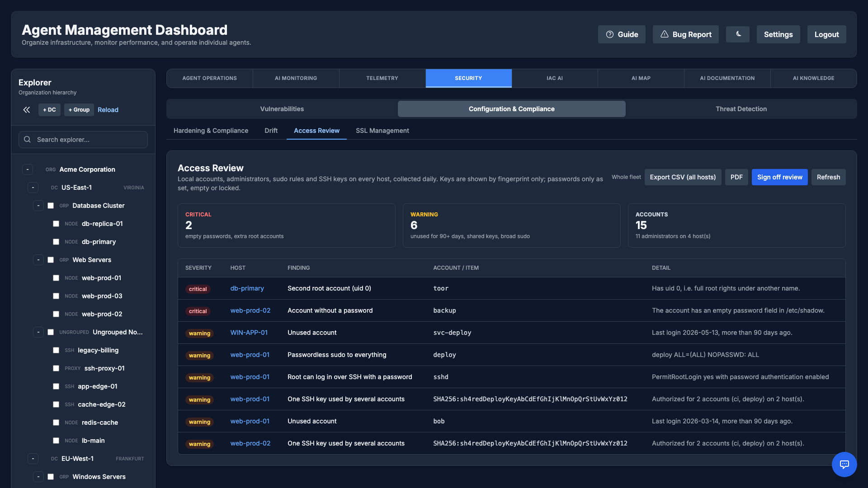
Task: Open the AI Map tab
Action: pos(641,78)
